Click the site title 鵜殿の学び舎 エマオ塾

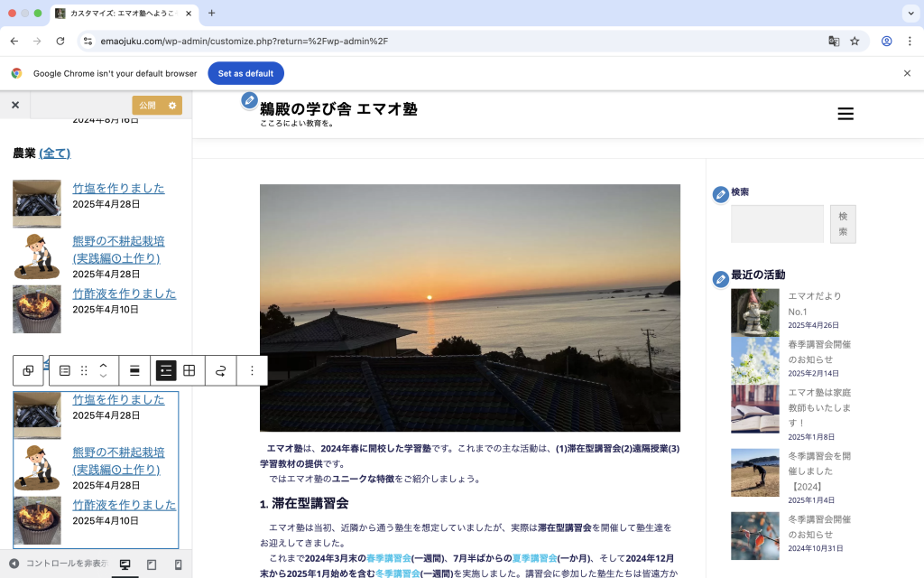click(x=338, y=109)
